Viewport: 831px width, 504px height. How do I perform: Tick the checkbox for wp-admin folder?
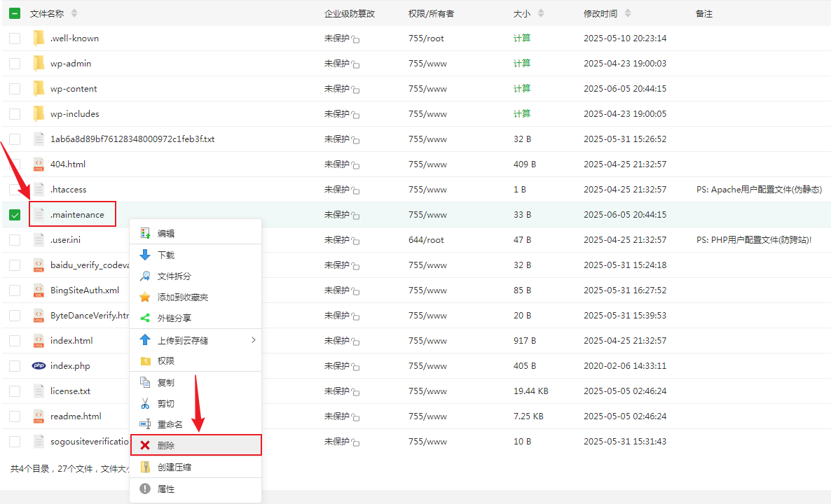(15, 64)
